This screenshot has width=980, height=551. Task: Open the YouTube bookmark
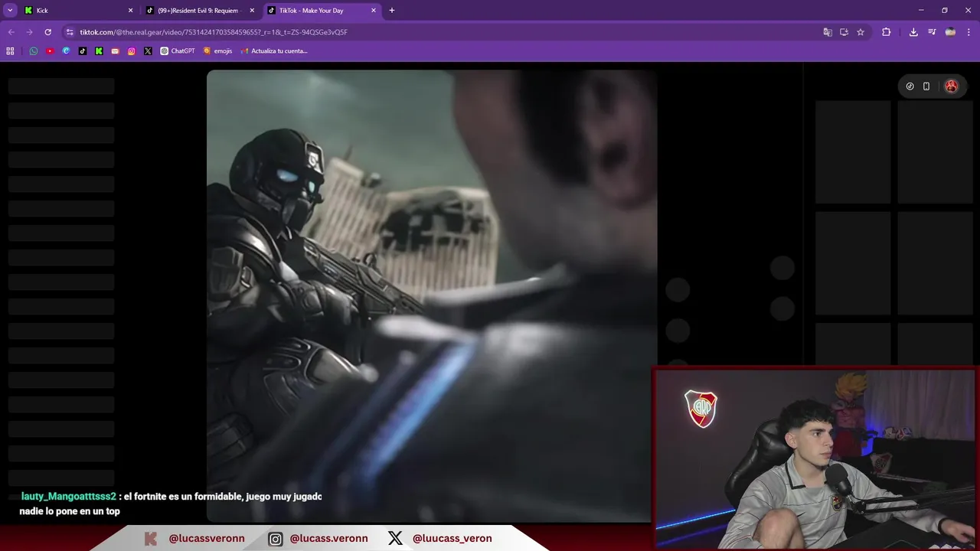pyautogui.click(x=50, y=51)
